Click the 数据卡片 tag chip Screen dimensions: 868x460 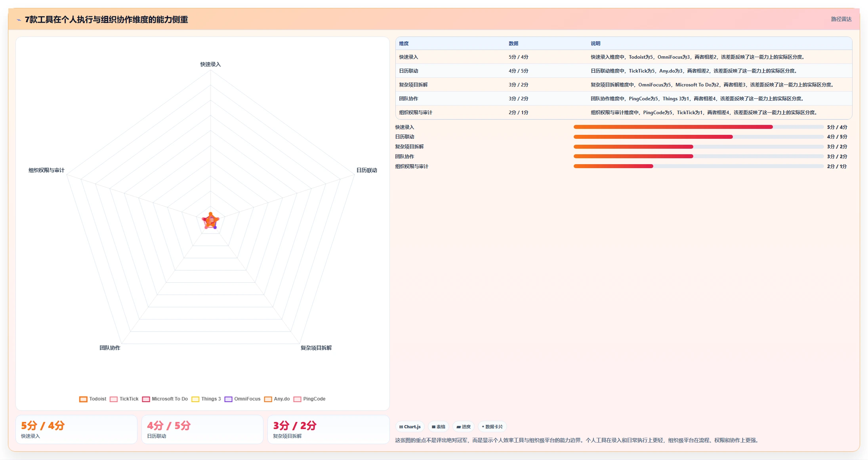[492, 427]
